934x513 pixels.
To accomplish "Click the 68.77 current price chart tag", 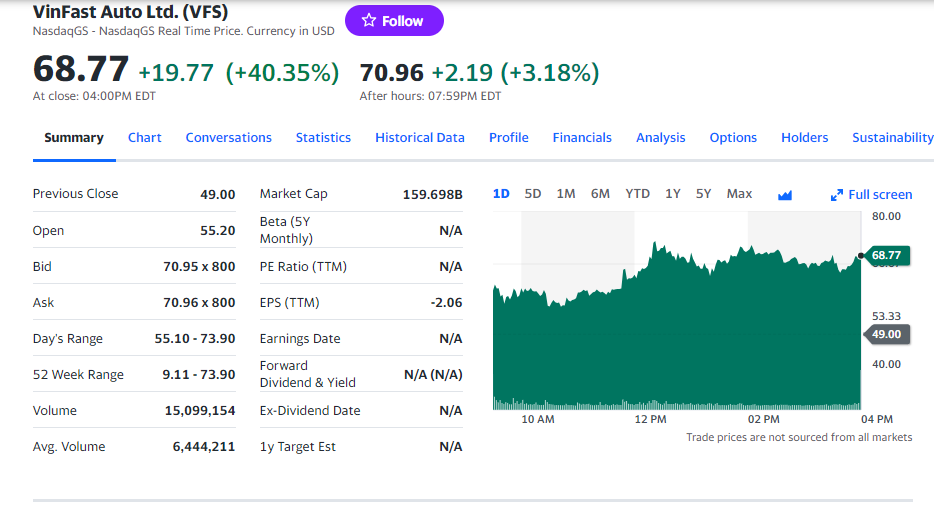I will point(886,256).
